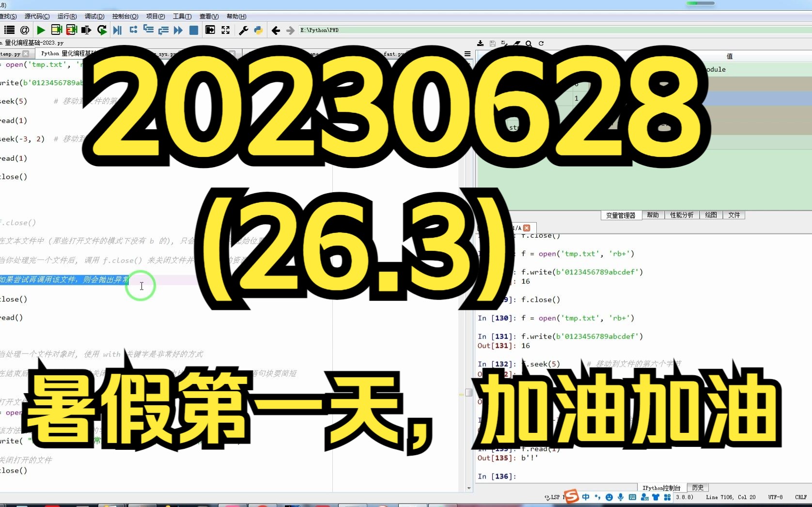Open the 控制台(O) menu
The height and width of the screenshot is (507, 812).
click(125, 16)
